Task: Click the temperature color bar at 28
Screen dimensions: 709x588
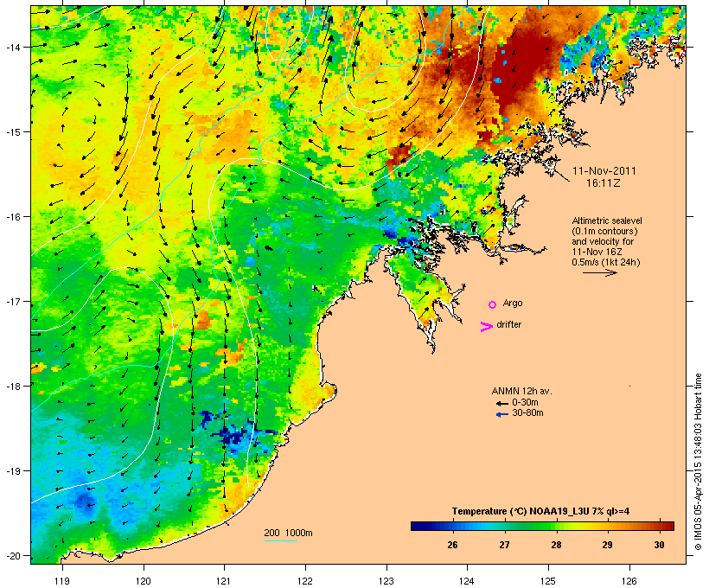Action: [x=556, y=526]
